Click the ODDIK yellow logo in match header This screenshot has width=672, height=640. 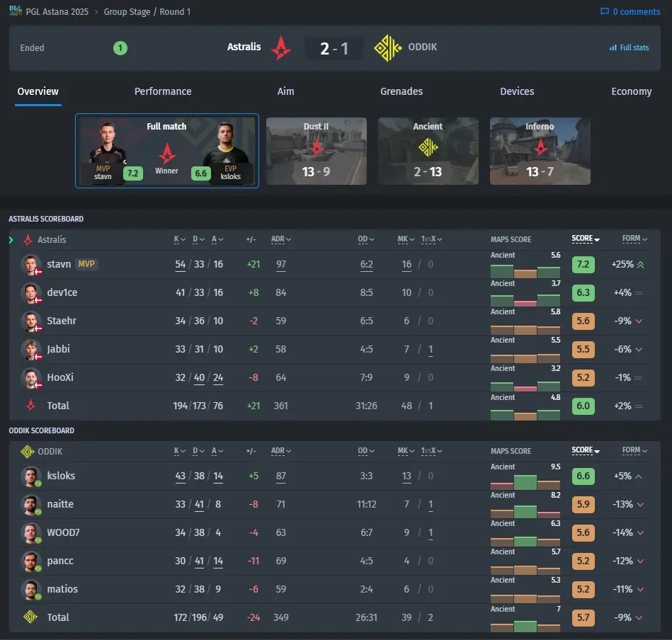[x=387, y=47]
